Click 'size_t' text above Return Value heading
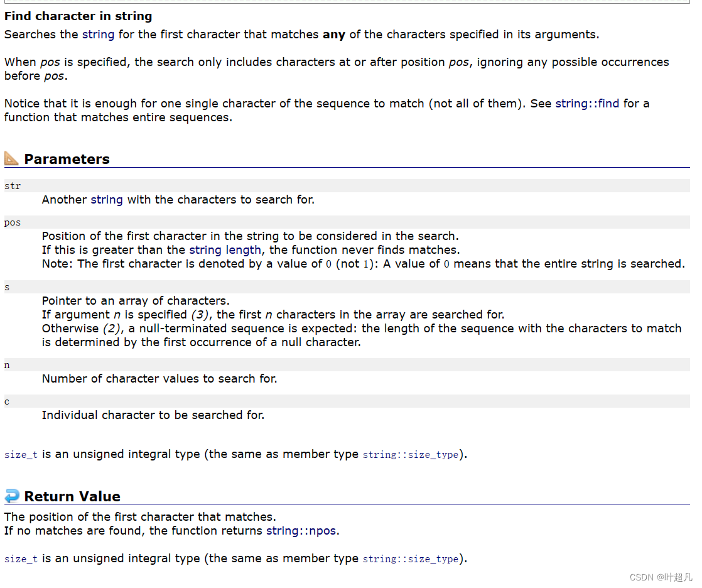 (x=21, y=454)
